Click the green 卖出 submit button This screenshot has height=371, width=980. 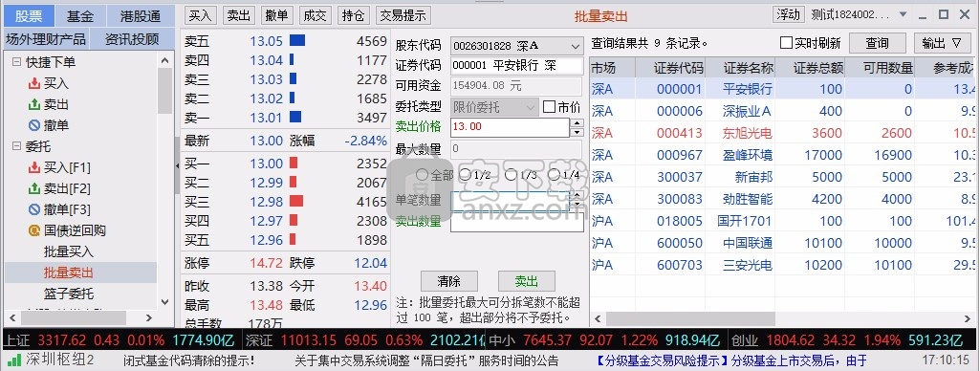[x=526, y=281]
